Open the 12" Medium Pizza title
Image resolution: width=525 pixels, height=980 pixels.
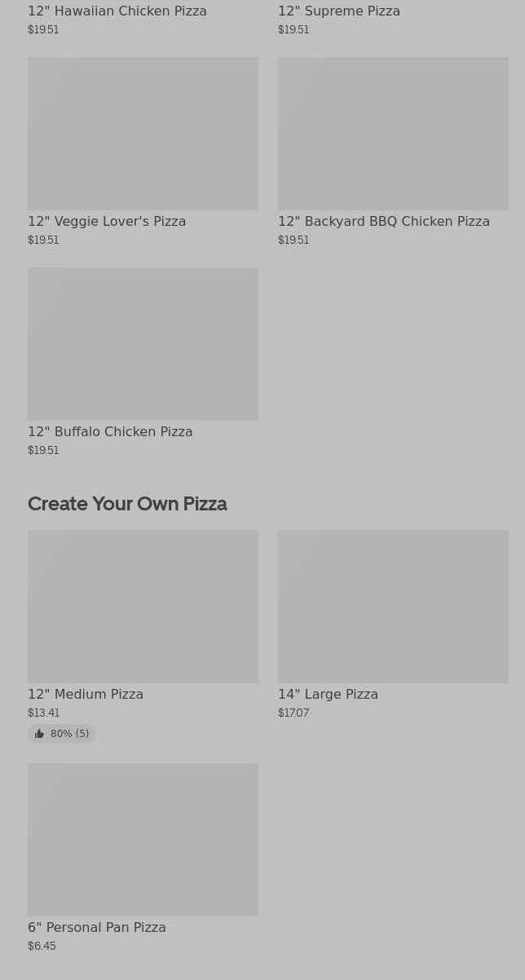(x=86, y=695)
